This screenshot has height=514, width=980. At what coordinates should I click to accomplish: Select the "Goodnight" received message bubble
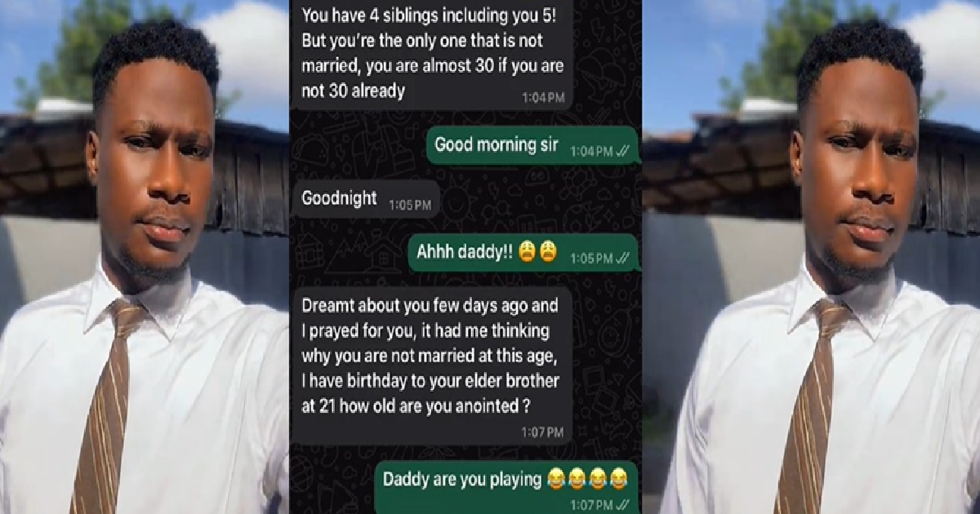click(365, 199)
